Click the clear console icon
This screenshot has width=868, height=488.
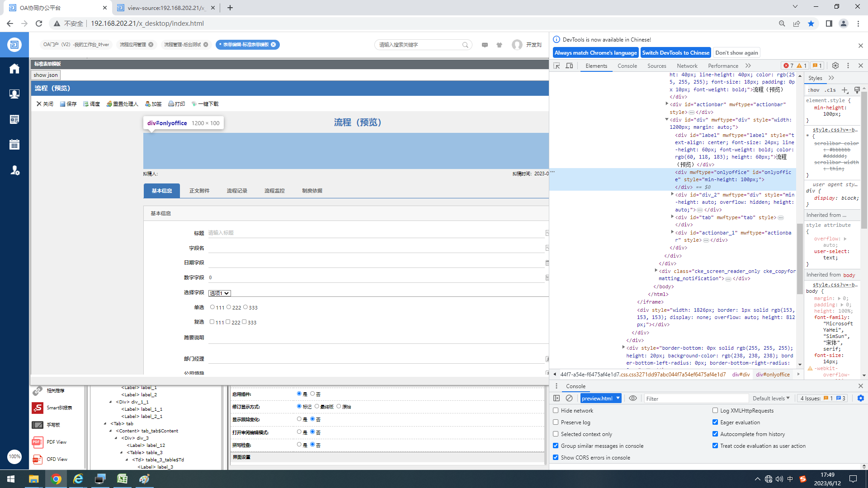569,398
